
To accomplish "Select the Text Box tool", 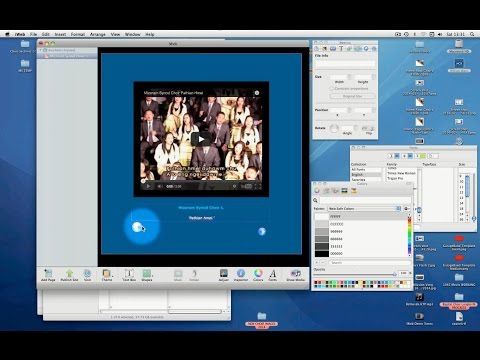I will (129, 274).
